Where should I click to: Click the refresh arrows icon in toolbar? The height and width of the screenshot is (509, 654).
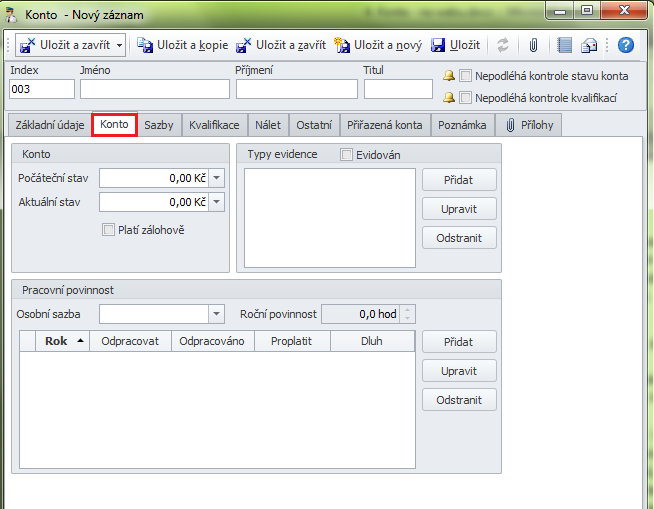(503, 45)
